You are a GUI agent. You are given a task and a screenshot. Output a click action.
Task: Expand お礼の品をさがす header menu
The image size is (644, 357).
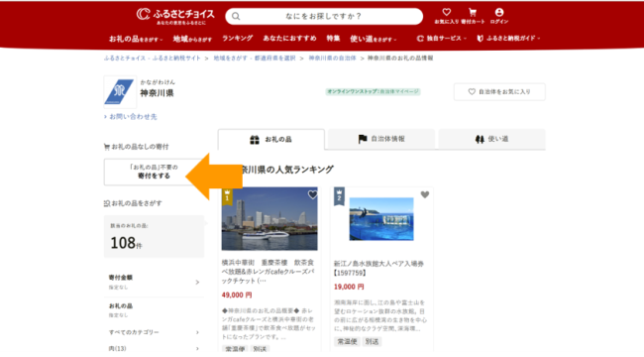(x=136, y=39)
